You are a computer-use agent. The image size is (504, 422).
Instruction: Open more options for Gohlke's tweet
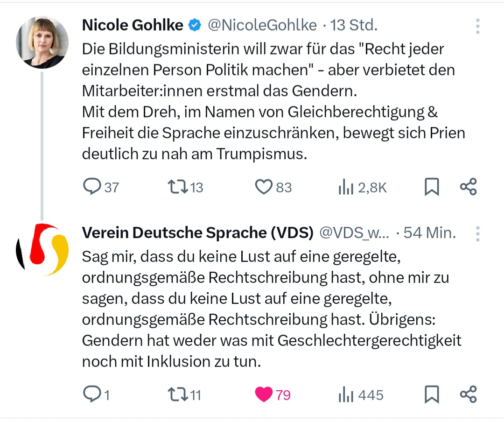[477, 27]
